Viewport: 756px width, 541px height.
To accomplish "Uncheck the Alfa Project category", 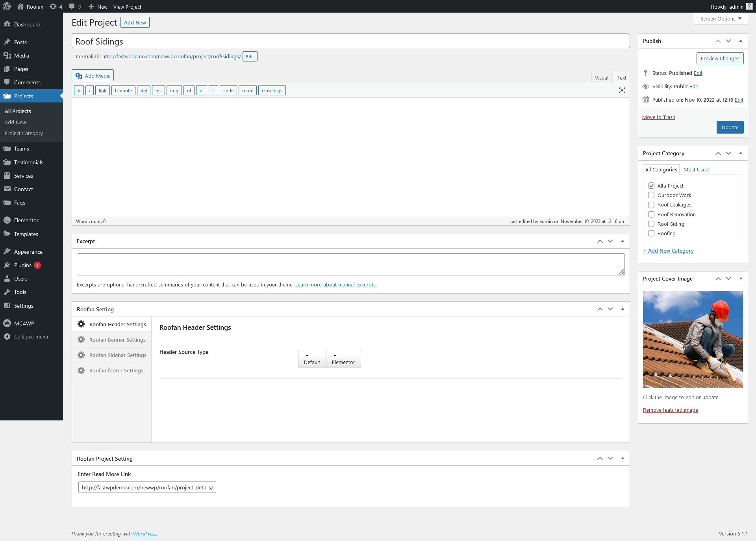I will pos(651,186).
